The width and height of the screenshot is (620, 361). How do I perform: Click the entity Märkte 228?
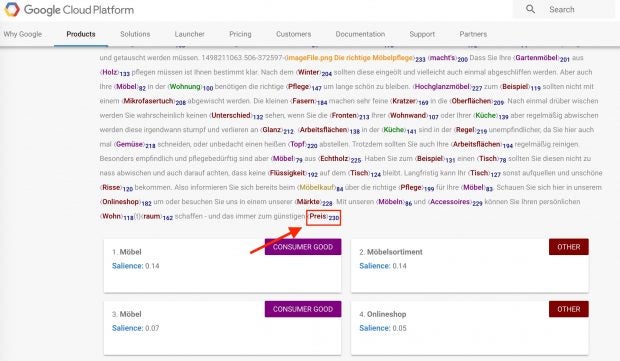tap(314, 202)
